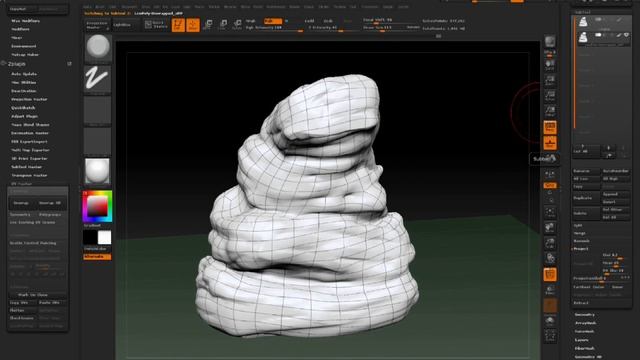Screen dimensions: 640x360
Task: Click the Duplicate subtool button
Action: coord(586,198)
